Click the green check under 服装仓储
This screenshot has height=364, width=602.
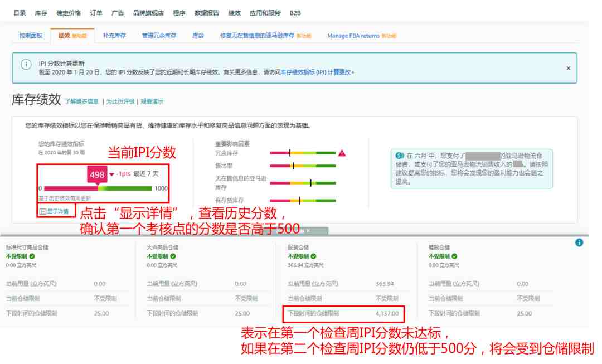(x=314, y=256)
